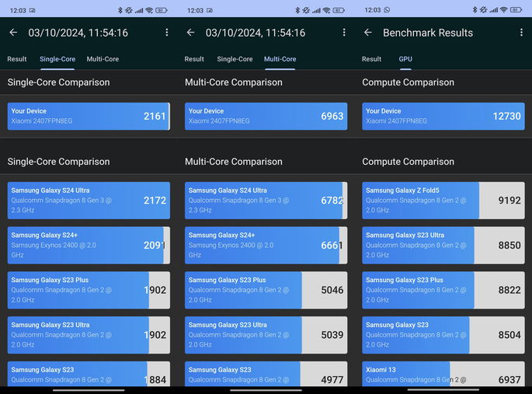
Task: Open three-dot menu on Multi-Core Comparison screen
Action: point(344,33)
